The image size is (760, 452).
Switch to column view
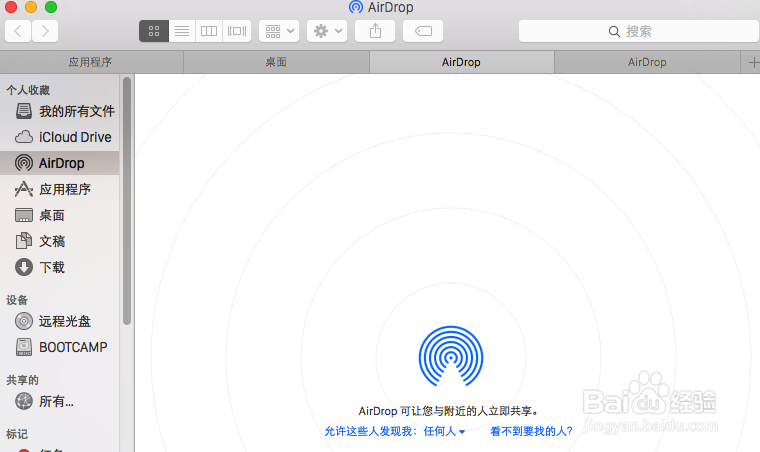(x=209, y=31)
